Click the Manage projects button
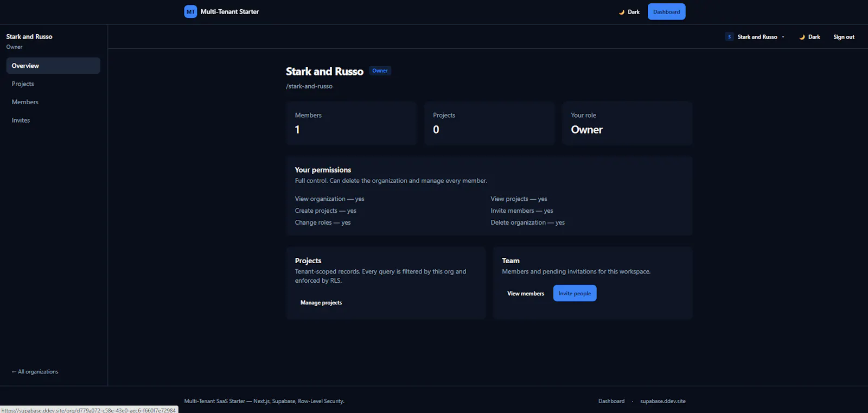 (321, 303)
